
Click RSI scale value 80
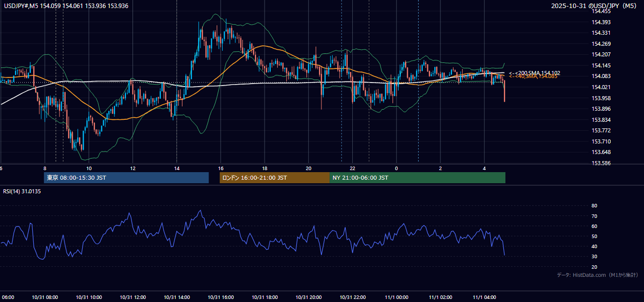(x=595, y=206)
